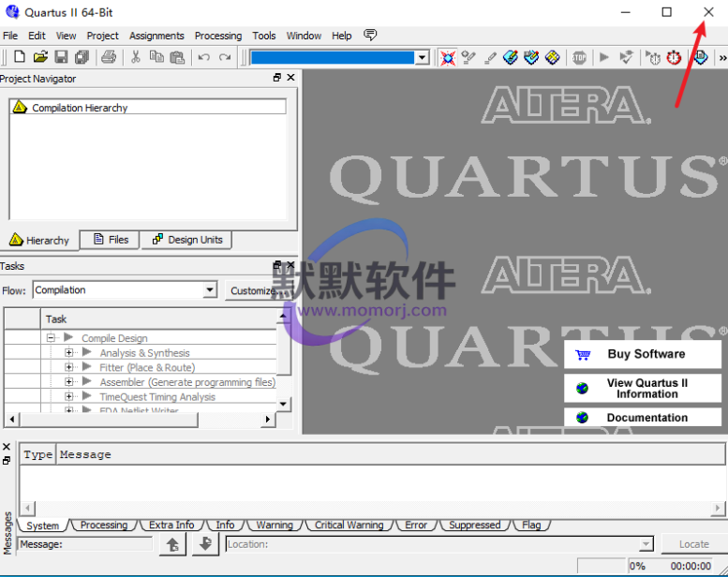The width and height of the screenshot is (728, 577).
Task: Click the grey clock timing toolbar icon
Action: pos(653,57)
